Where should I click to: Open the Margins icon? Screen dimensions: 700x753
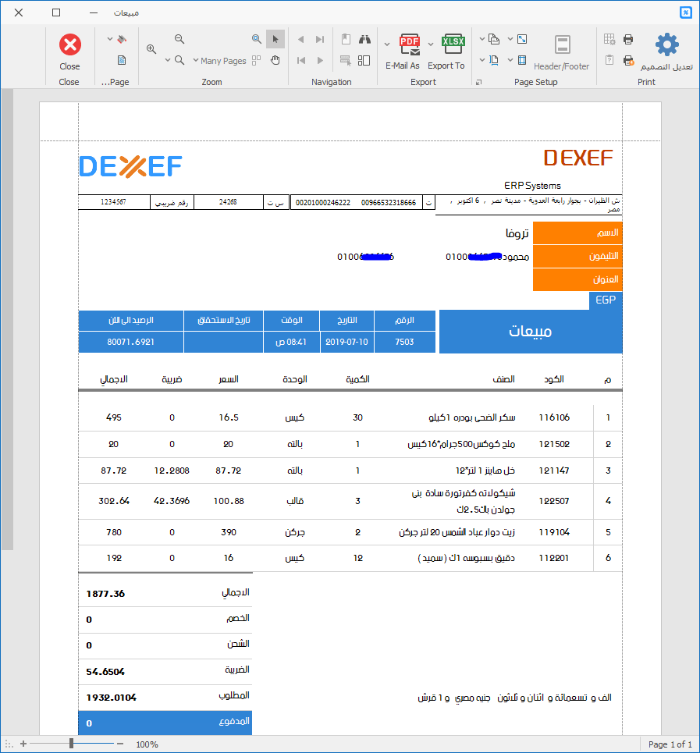(x=522, y=60)
